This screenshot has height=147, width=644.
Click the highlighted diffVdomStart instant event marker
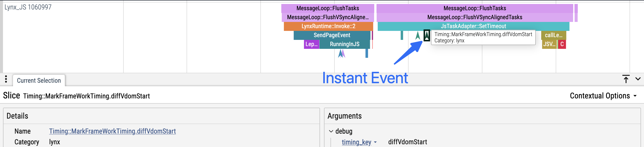427,35
